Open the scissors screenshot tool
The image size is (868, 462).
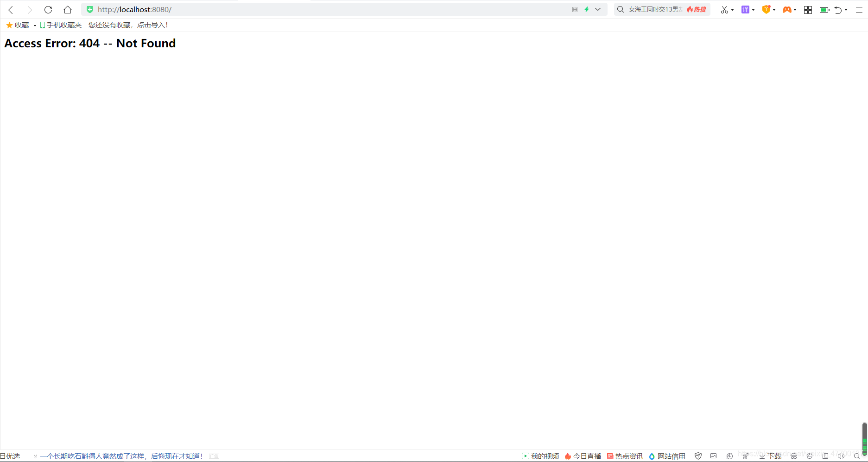pyautogui.click(x=724, y=10)
